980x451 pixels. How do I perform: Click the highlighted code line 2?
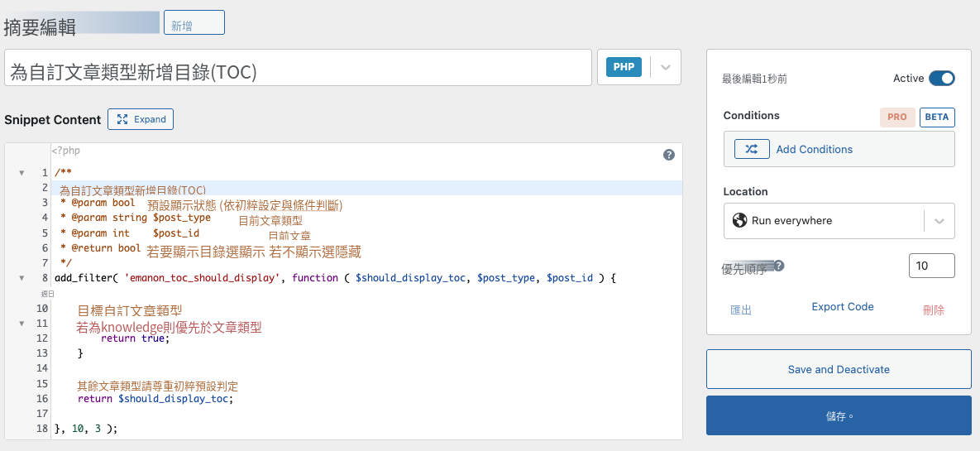[368, 189]
